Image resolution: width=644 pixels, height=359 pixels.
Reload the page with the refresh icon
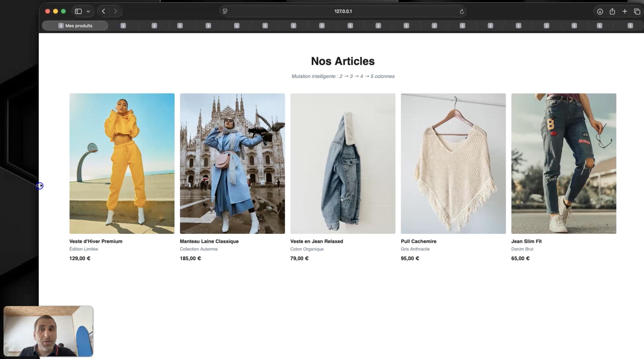[x=461, y=12]
